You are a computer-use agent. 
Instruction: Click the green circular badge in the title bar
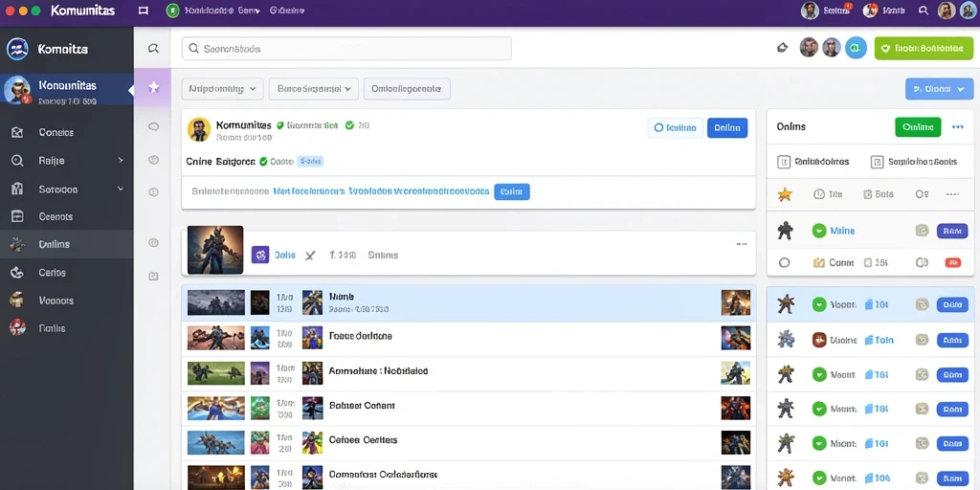coord(173,11)
